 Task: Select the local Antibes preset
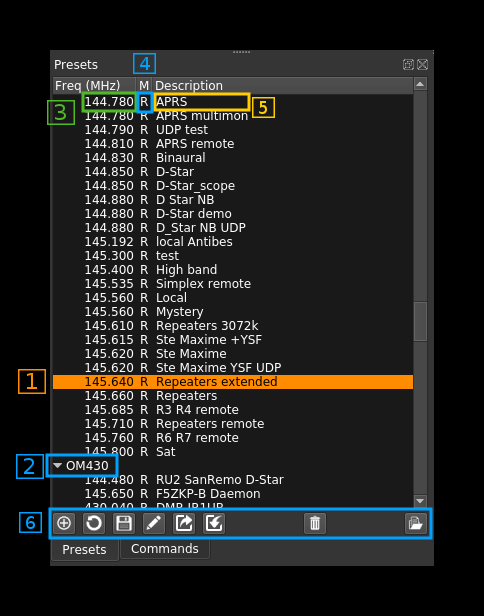click(x=233, y=242)
